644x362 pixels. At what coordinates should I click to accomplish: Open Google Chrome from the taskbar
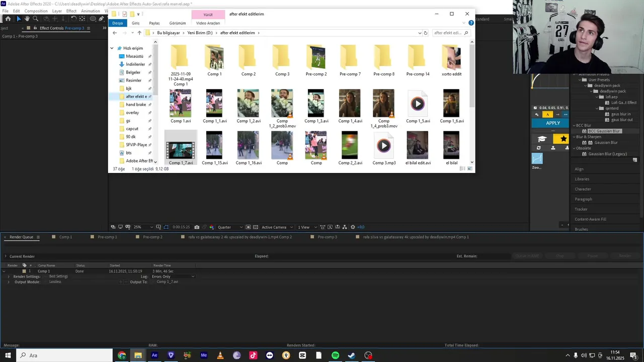tap(122, 355)
